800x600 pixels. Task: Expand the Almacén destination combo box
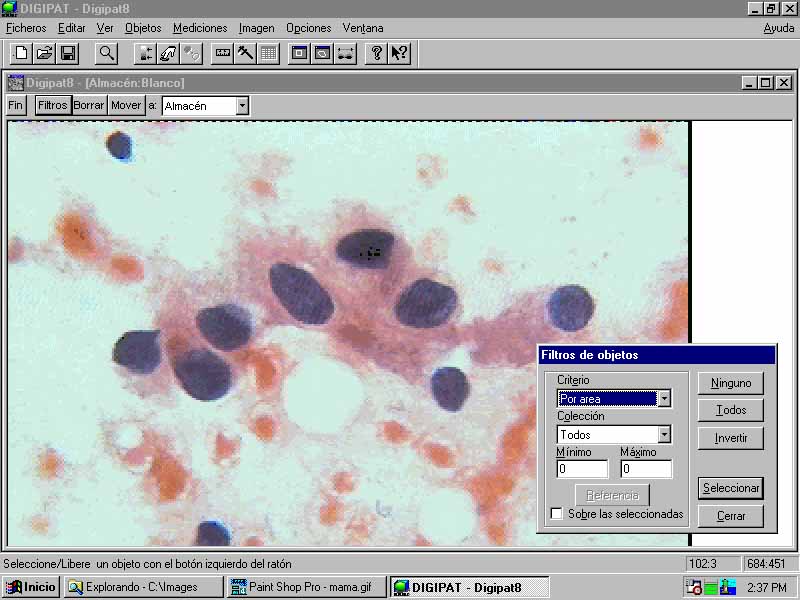[241, 105]
